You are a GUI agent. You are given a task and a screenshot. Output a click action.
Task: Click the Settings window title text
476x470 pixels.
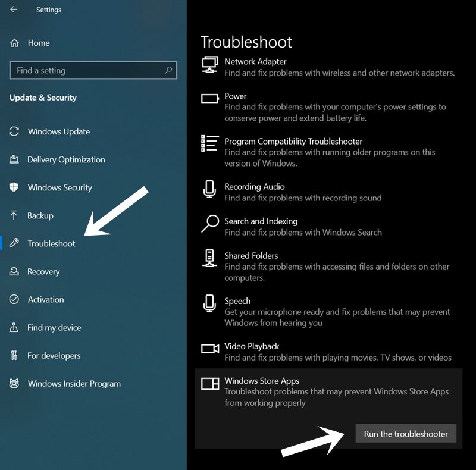tap(49, 10)
